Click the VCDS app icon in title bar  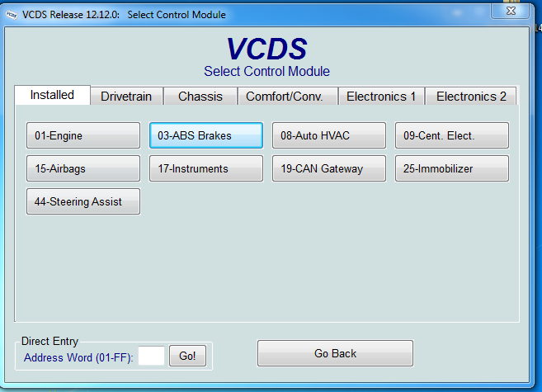10,14
